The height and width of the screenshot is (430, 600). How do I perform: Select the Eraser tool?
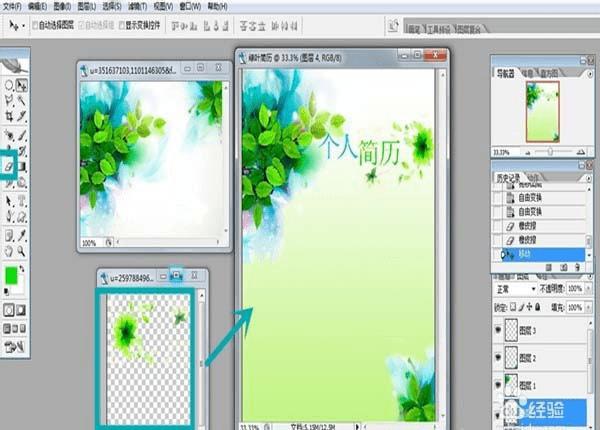(9, 166)
